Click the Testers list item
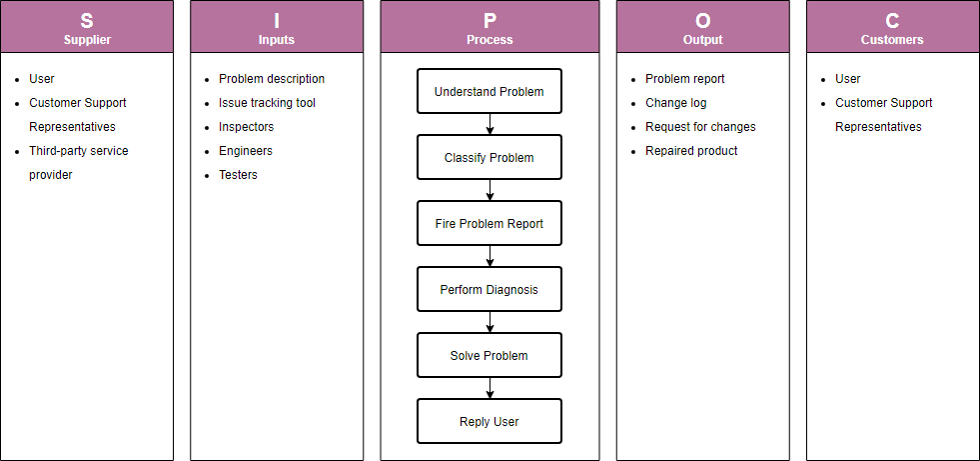The width and height of the screenshot is (980, 461). pyautogui.click(x=238, y=175)
